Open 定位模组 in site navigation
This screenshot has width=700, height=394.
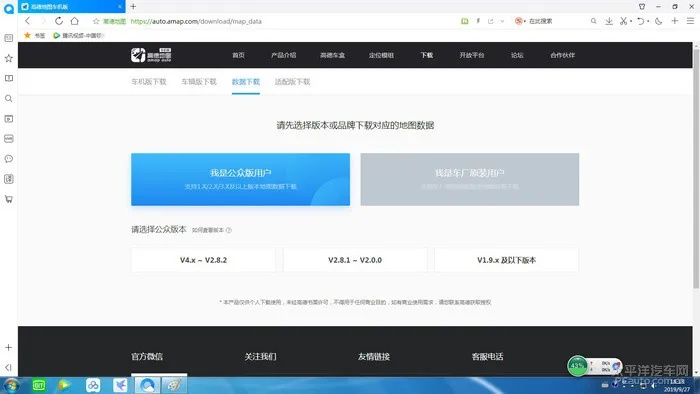(381, 55)
